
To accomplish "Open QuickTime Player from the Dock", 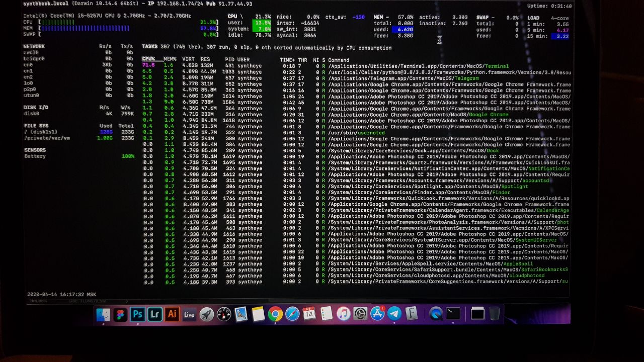I will tap(436, 315).
